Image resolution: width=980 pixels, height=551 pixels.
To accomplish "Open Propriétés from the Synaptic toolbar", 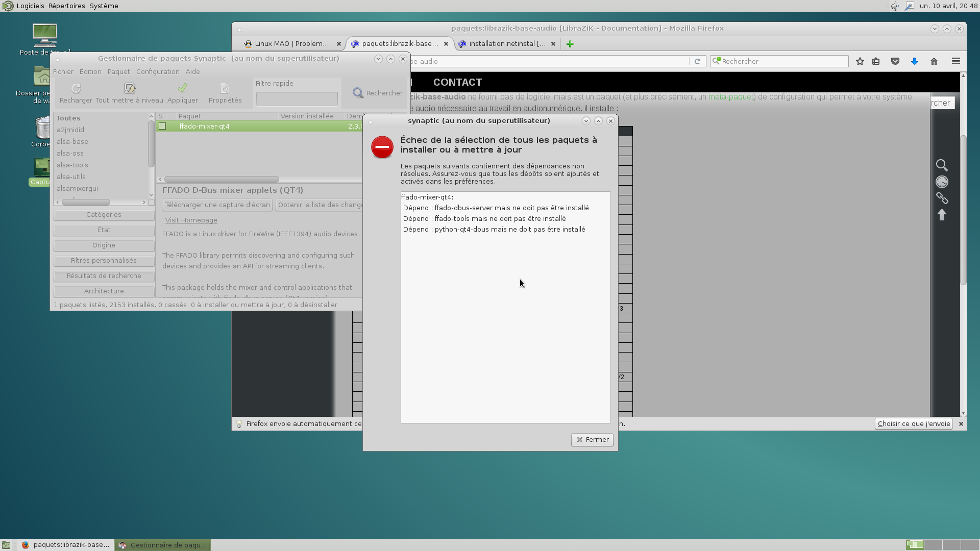I will pyautogui.click(x=225, y=88).
